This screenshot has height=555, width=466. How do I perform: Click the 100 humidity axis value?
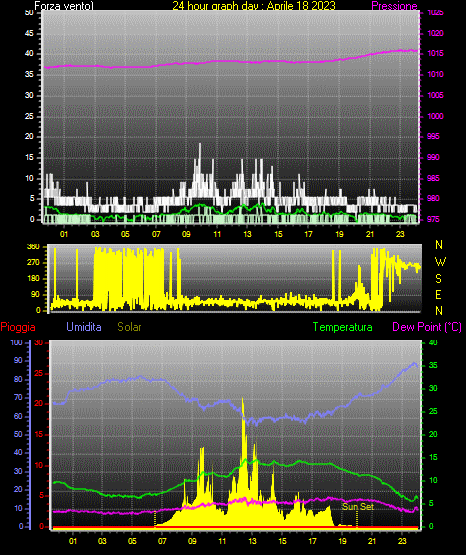pos(16,343)
